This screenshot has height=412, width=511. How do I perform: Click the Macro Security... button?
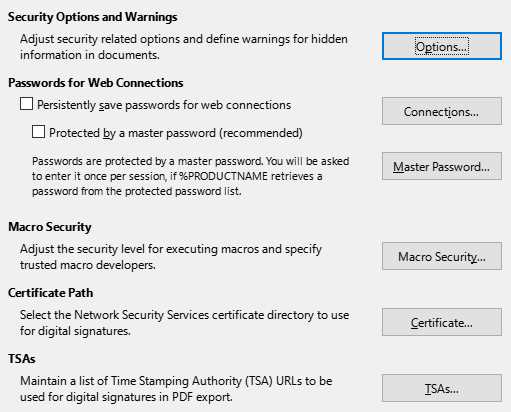pyautogui.click(x=442, y=256)
